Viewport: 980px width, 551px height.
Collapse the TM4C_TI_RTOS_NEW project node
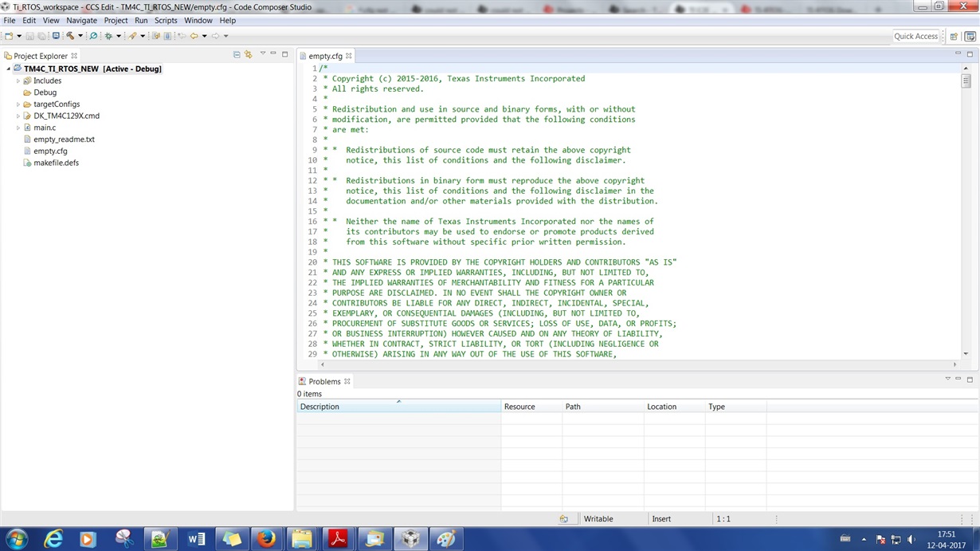click(8, 69)
